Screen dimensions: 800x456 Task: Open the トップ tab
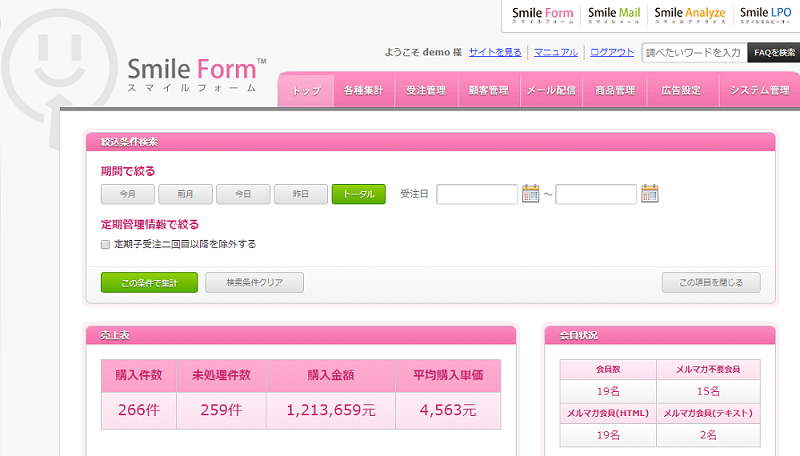point(306,91)
